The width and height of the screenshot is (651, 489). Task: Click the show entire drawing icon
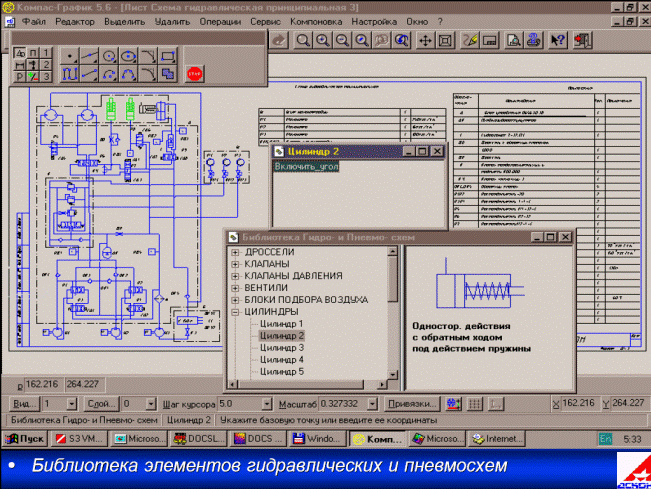click(445, 40)
